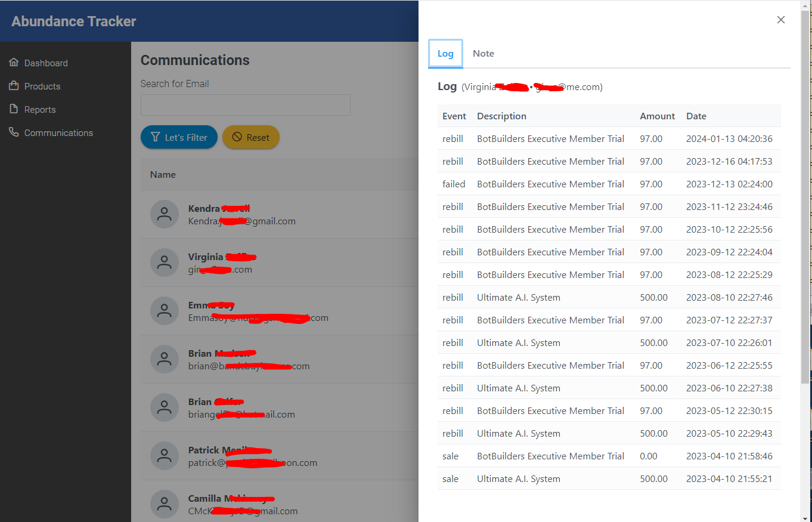Click the Date column header in log
Image resolution: width=812 pixels, height=522 pixels.
point(696,116)
